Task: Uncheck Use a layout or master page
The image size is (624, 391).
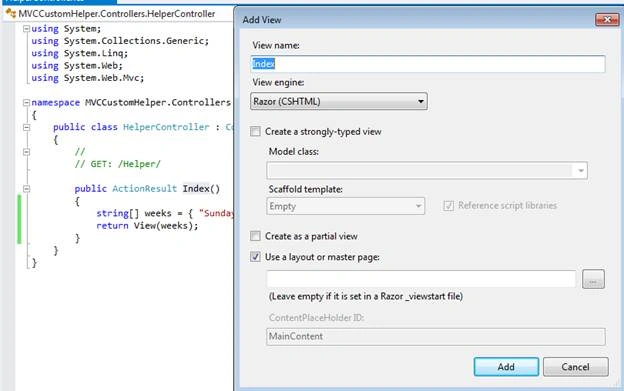Action: 255,257
